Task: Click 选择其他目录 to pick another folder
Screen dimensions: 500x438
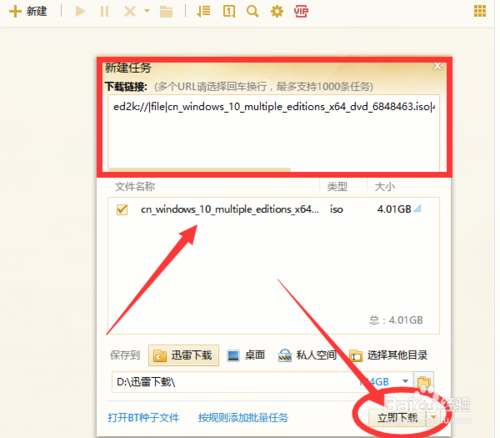Action: pos(388,355)
